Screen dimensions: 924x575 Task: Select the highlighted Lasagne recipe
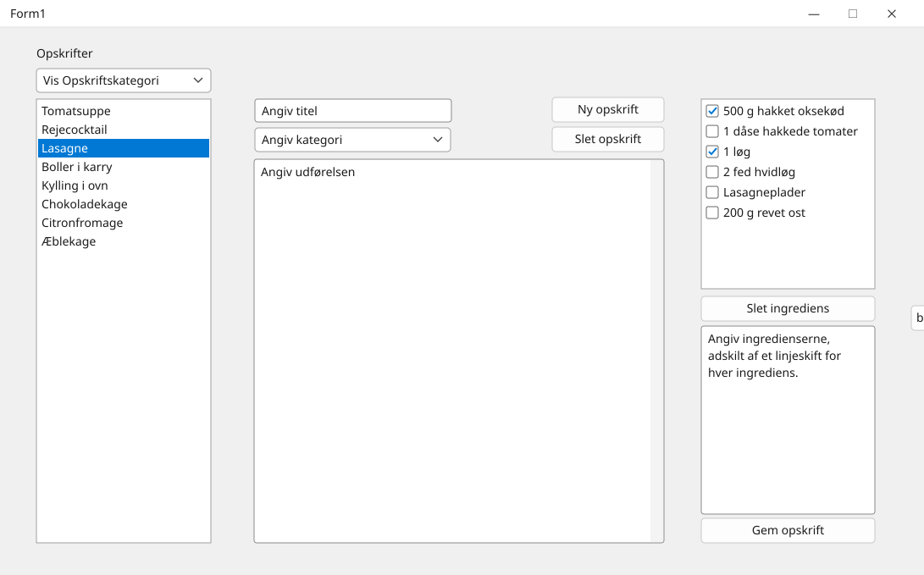coord(124,148)
